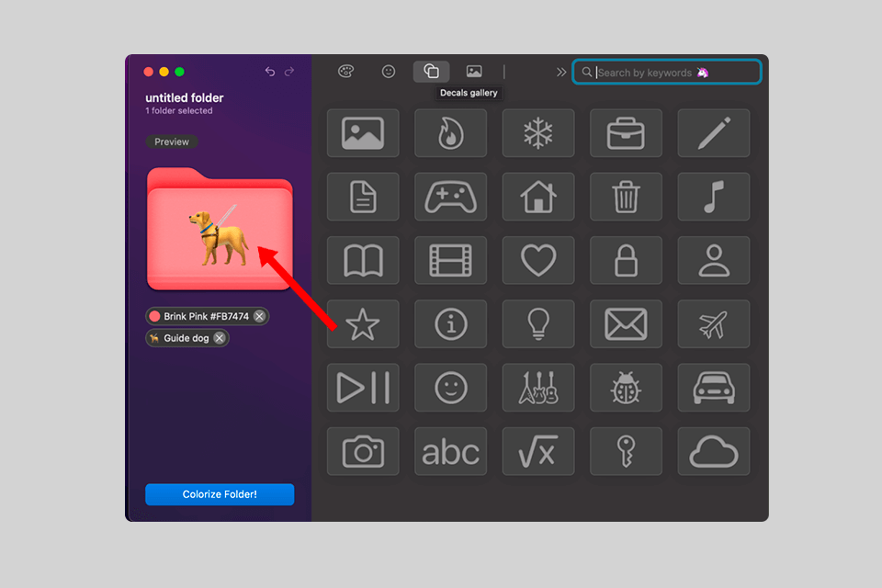Select the trash can decal
This screenshot has height=588, width=882.
click(x=626, y=197)
